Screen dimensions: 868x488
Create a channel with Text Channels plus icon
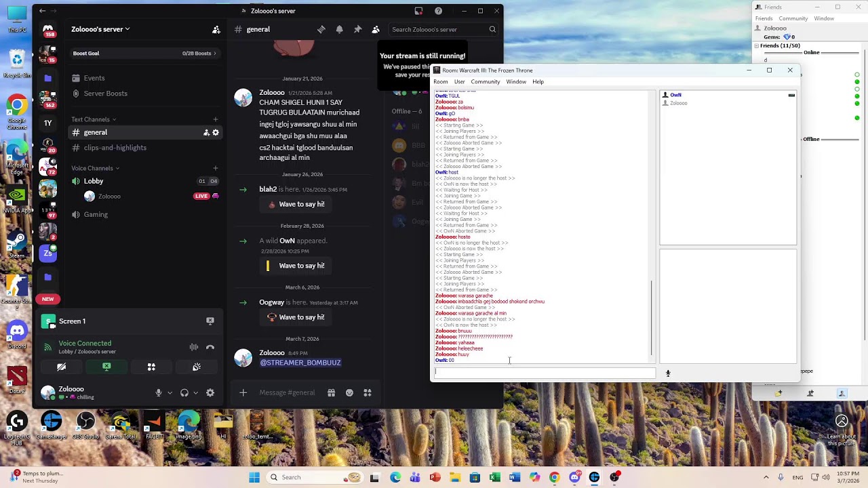click(216, 119)
